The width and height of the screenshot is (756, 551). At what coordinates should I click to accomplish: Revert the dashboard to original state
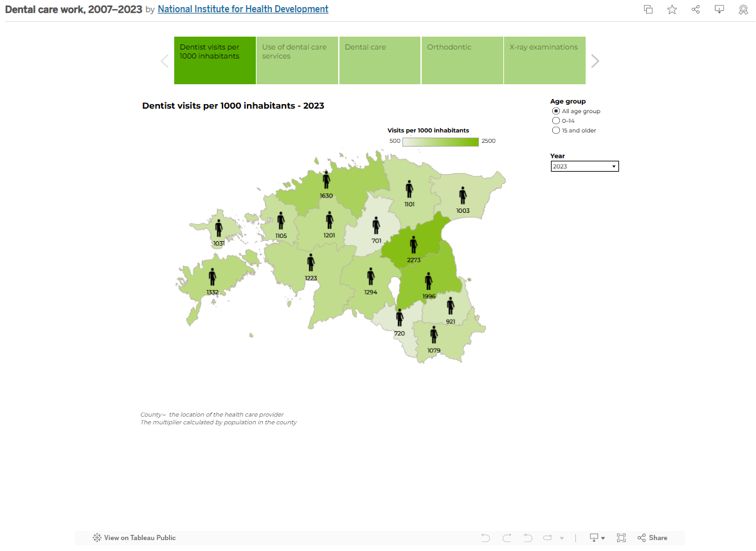coord(528,537)
